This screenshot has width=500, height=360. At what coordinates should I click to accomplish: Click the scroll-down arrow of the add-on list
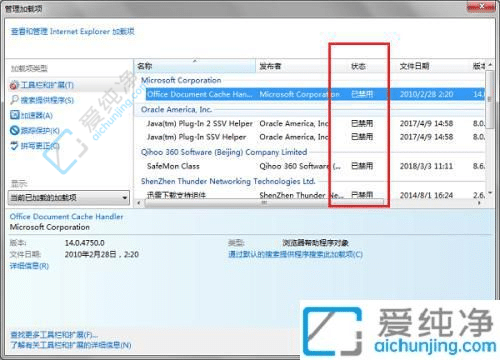[x=490, y=193]
